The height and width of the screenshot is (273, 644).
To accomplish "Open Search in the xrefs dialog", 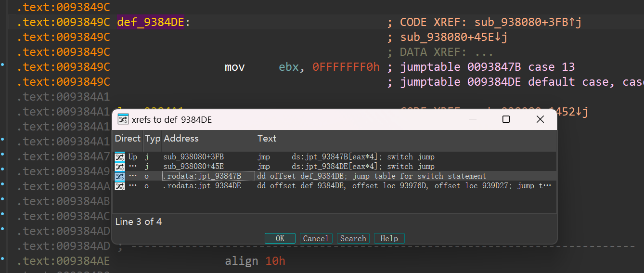I will (x=353, y=238).
